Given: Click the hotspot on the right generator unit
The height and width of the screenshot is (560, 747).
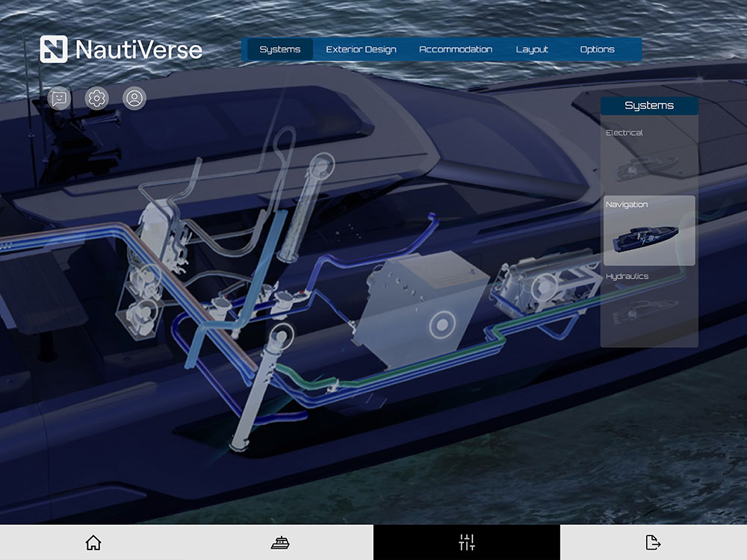Looking at the screenshot, I should point(544,287).
